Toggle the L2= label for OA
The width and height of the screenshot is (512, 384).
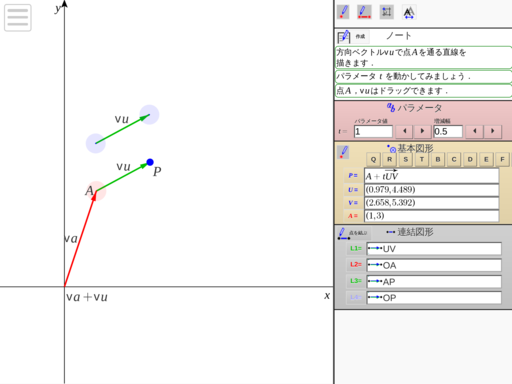pyautogui.click(x=356, y=265)
